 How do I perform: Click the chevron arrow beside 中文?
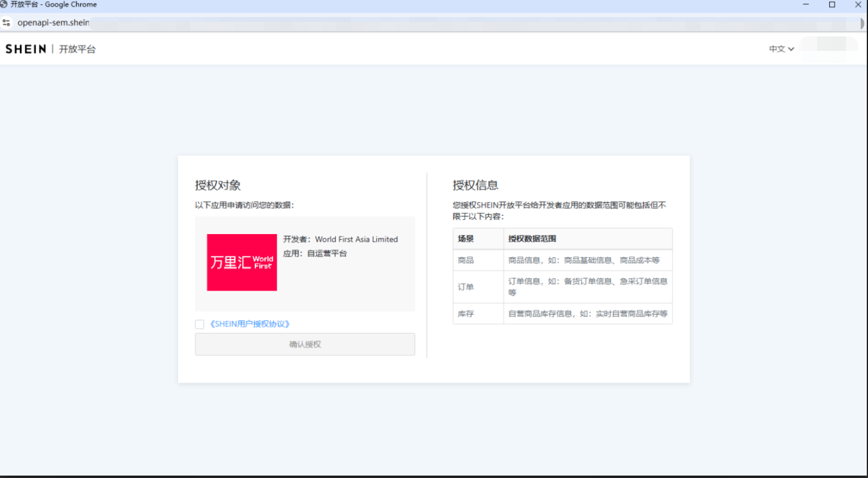[x=791, y=49]
